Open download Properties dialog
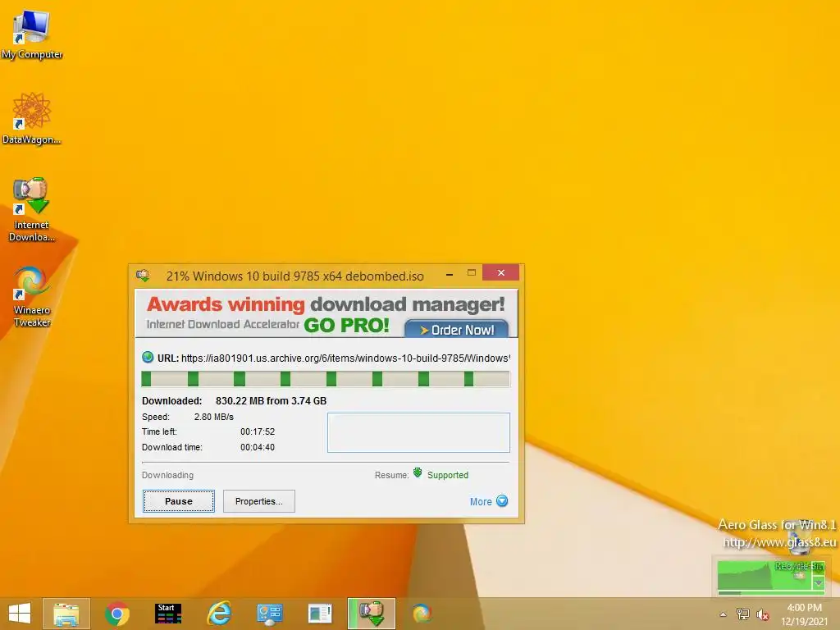This screenshot has width=840, height=630. pos(258,501)
